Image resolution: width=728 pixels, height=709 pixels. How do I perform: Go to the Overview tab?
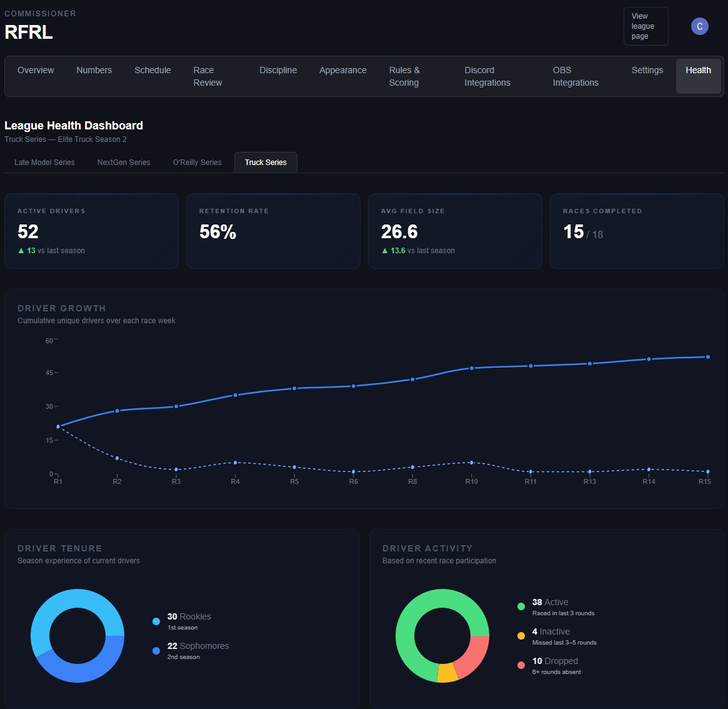(36, 70)
